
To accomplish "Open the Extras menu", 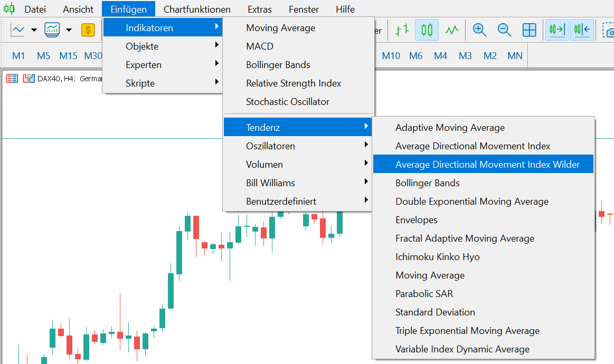I will pos(259,9).
